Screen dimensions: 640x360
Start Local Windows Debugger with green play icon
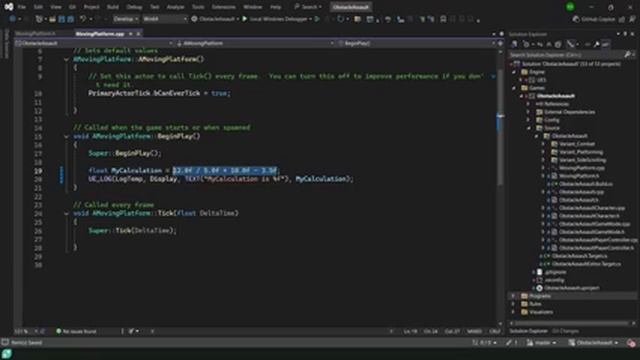[245, 19]
